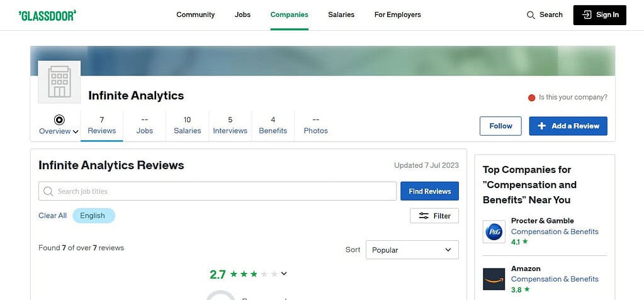This screenshot has width=644, height=300.
Task: Click the filter sliders icon
Action: (424, 216)
